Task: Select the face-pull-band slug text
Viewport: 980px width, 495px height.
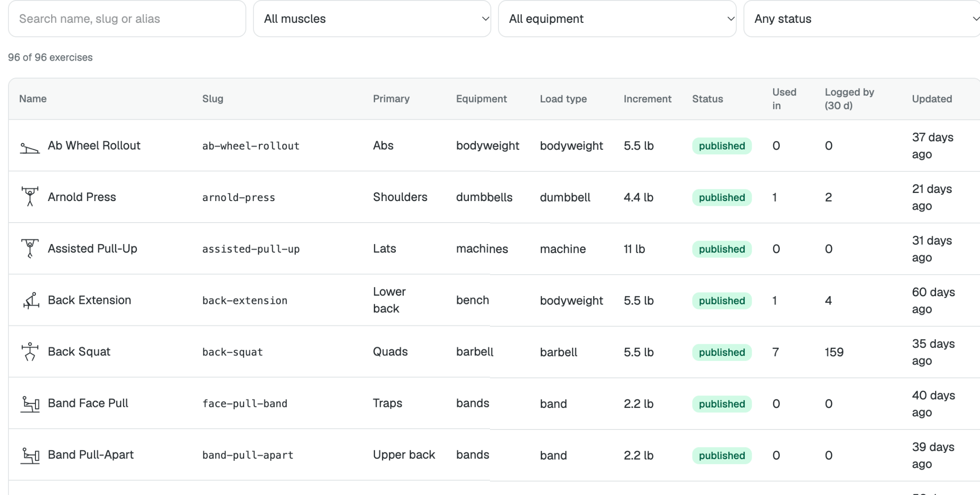Action: [245, 404]
